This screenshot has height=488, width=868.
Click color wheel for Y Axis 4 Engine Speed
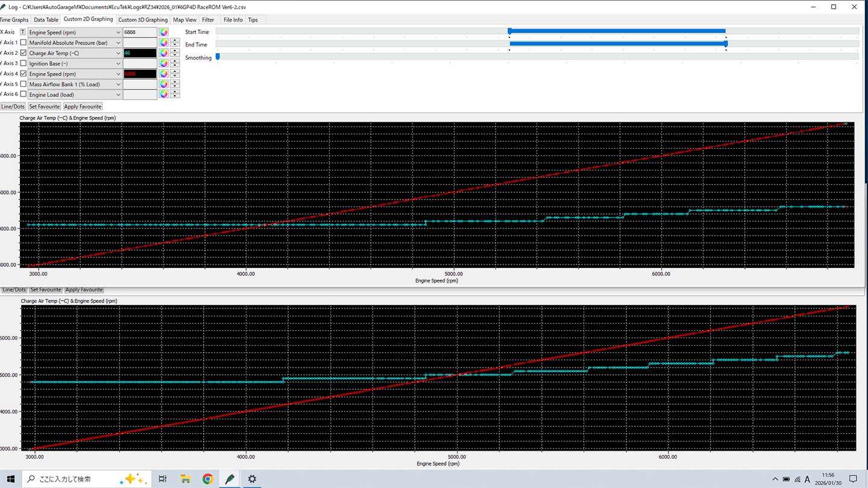(x=163, y=74)
